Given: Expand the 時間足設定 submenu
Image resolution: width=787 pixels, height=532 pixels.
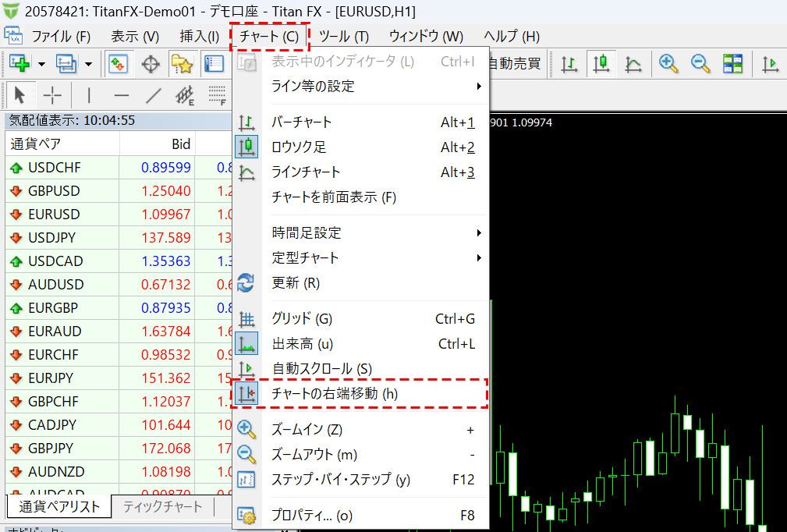Looking at the screenshot, I should tap(306, 232).
